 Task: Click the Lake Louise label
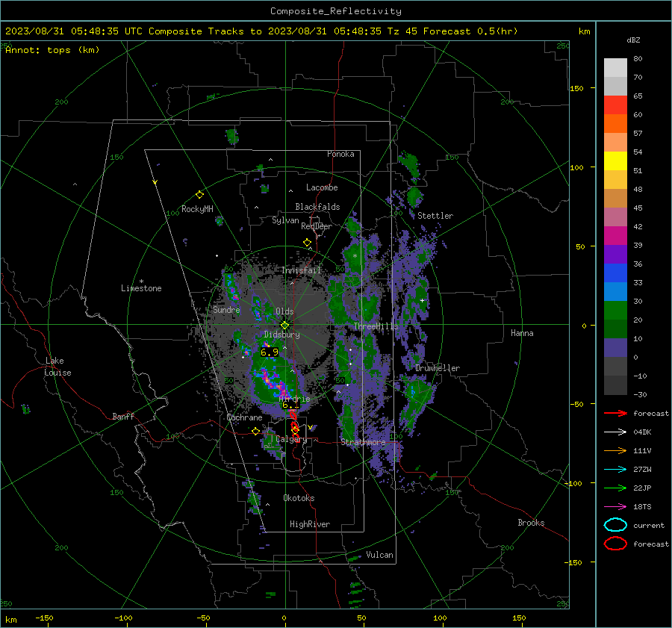pyautogui.click(x=58, y=367)
